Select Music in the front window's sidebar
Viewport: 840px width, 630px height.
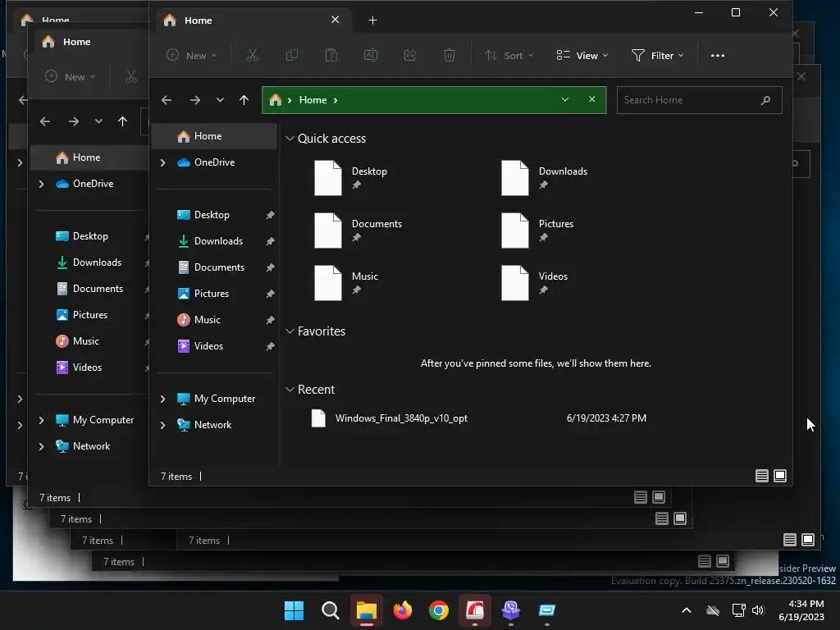[x=207, y=320]
